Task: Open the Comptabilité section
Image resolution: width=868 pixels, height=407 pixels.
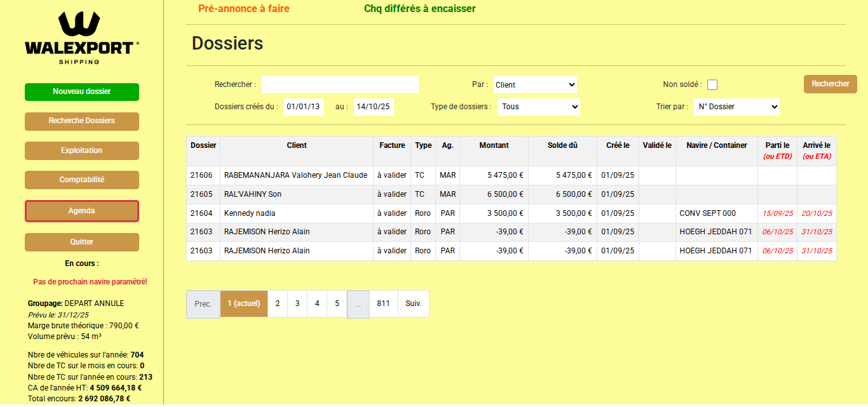Action: tap(81, 180)
